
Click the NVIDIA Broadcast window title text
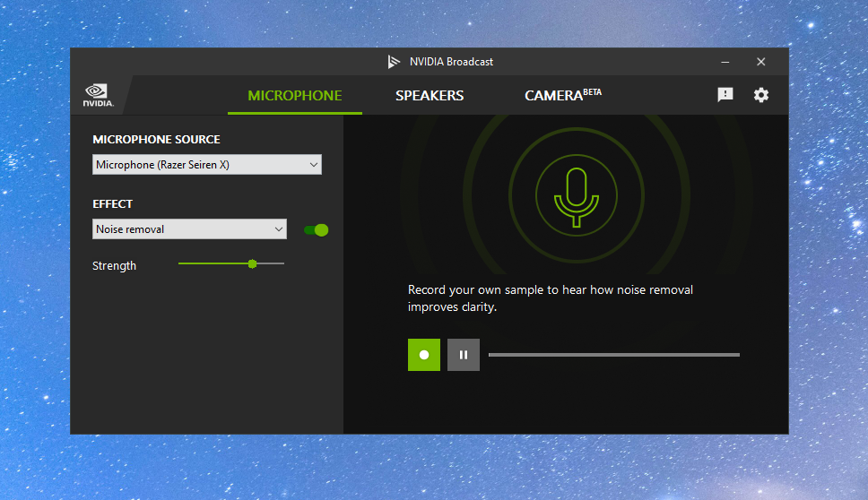(451, 62)
